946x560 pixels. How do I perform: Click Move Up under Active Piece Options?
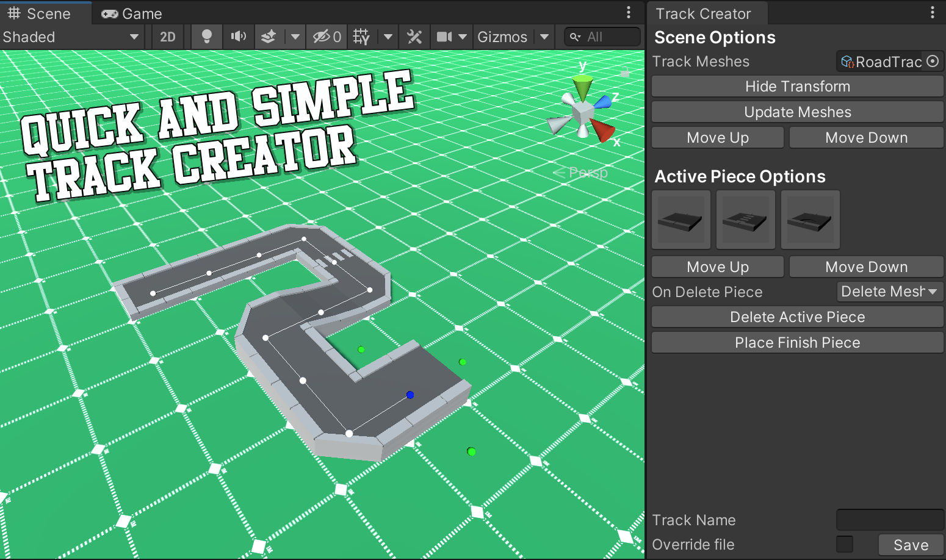718,267
